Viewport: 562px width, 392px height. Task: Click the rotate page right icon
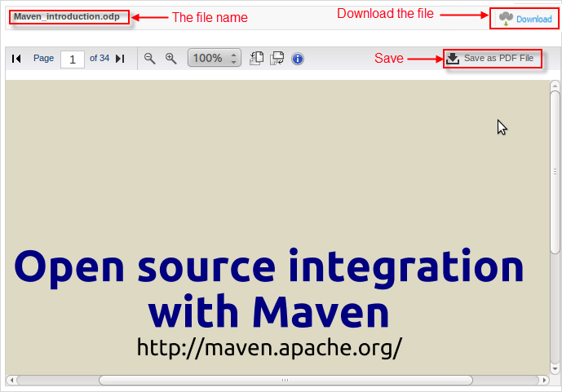[x=277, y=59]
